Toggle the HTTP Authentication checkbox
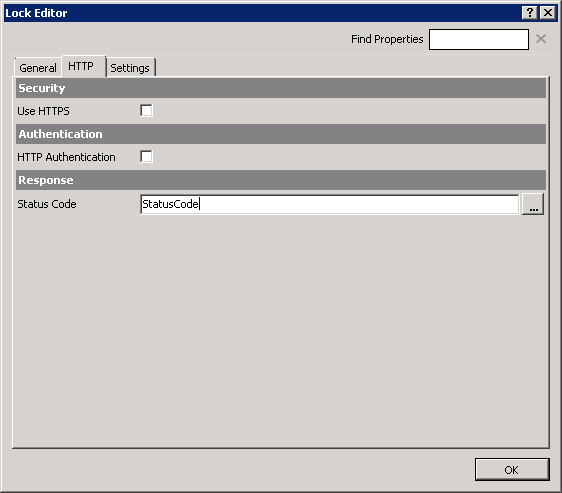The width and height of the screenshot is (562, 493). [146, 156]
